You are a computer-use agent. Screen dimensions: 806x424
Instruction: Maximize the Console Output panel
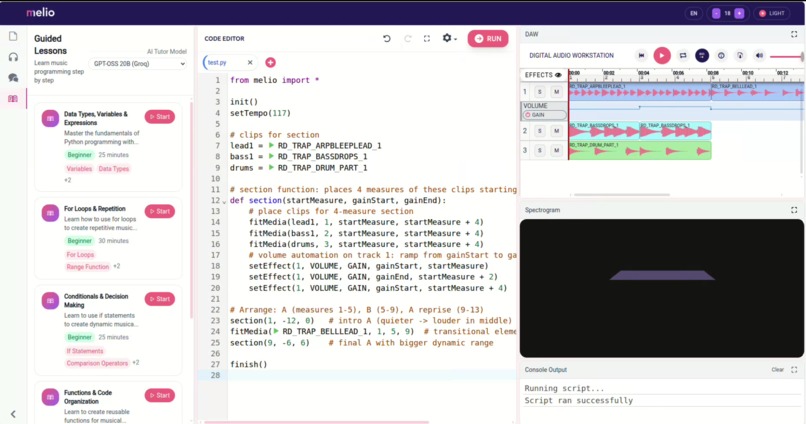pos(794,370)
